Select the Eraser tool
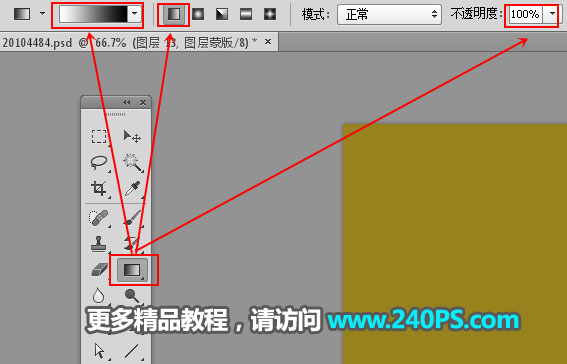 point(99,270)
